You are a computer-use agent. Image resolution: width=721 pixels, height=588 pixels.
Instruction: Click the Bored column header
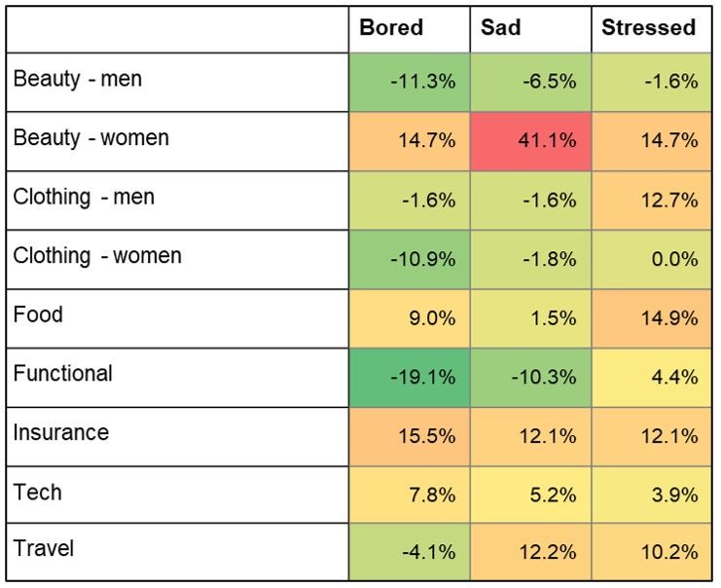(x=391, y=27)
